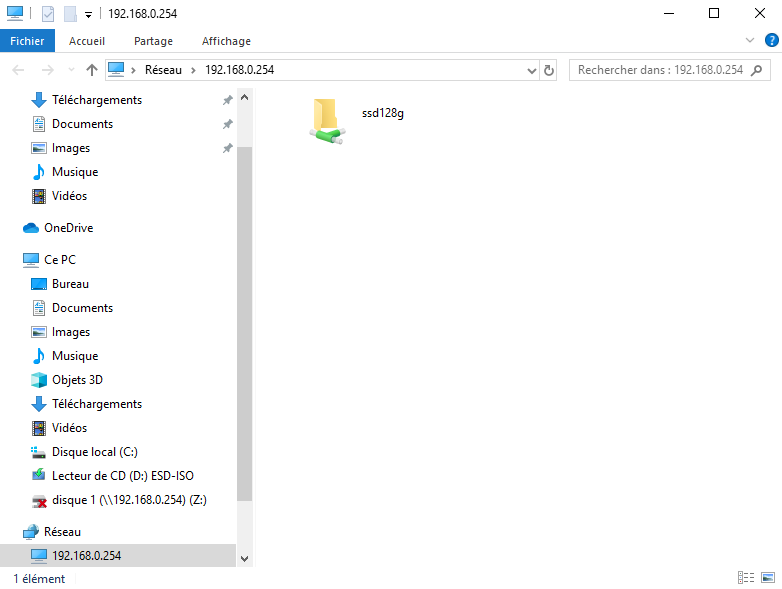The image size is (782, 589).
Task: Click the navigation pane scroll down arrow
Action: (x=245, y=559)
